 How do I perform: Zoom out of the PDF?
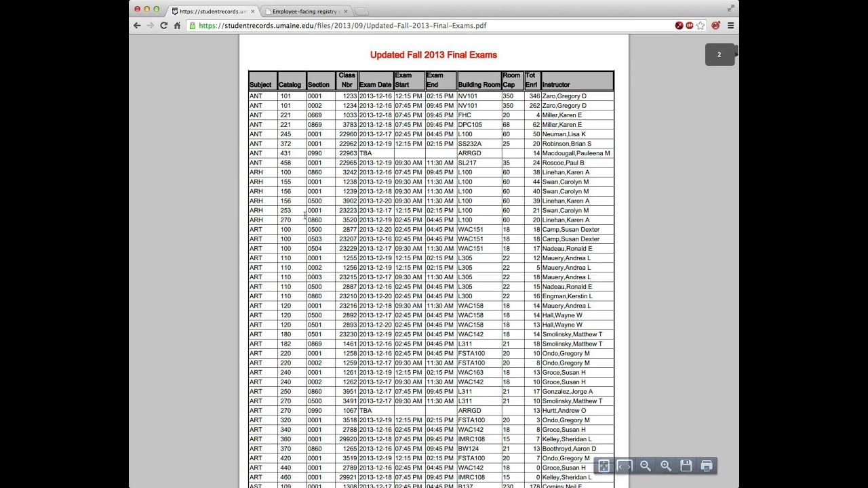coord(646,466)
